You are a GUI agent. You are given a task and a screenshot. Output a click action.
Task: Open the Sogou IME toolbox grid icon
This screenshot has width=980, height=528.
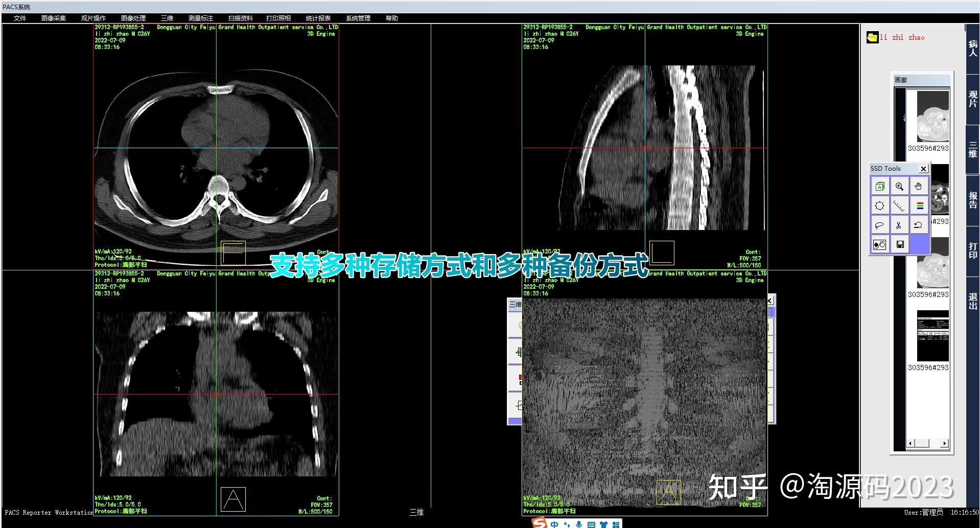616,524
